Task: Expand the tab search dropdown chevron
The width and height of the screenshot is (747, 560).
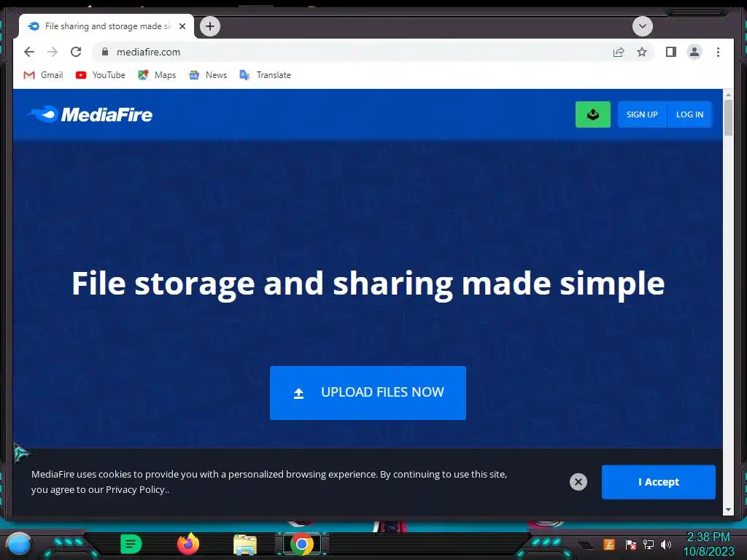Action: (x=642, y=26)
